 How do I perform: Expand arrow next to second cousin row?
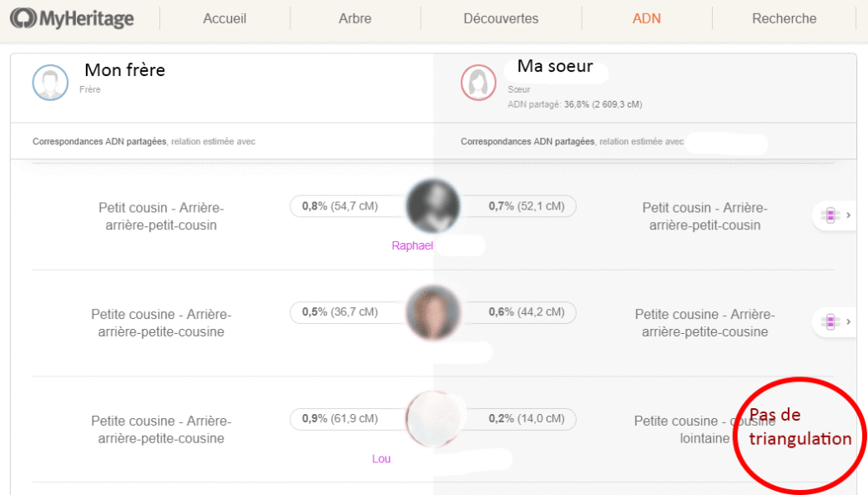click(849, 321)
